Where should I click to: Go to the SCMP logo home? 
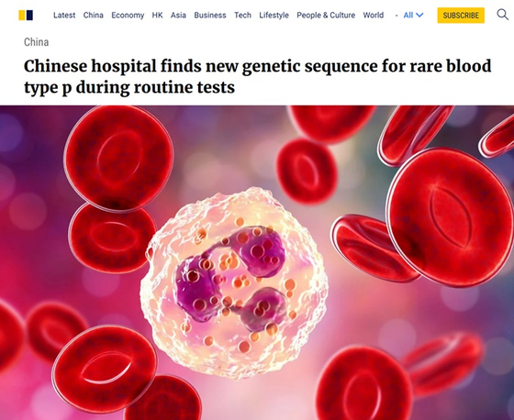click(x=26, y=15)
